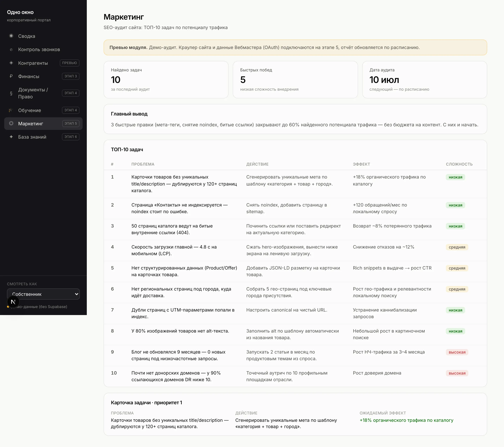The height and width of the screenshot is (447, 504).
Task: Click the graduation cap icon for Обучение
Action: click(11, 110)
